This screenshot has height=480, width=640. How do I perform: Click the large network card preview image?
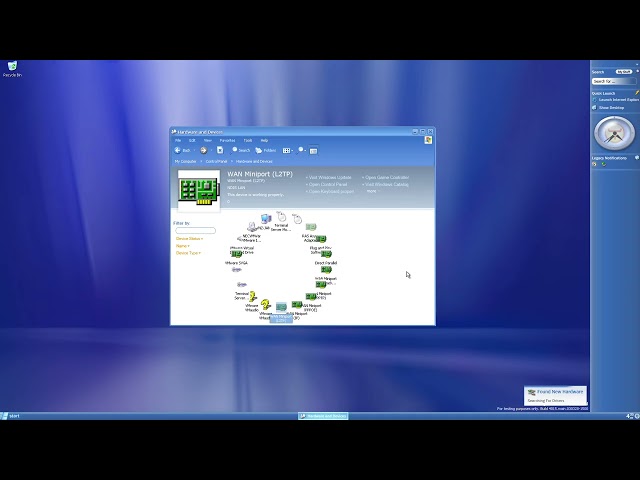(x=199, y=191)
